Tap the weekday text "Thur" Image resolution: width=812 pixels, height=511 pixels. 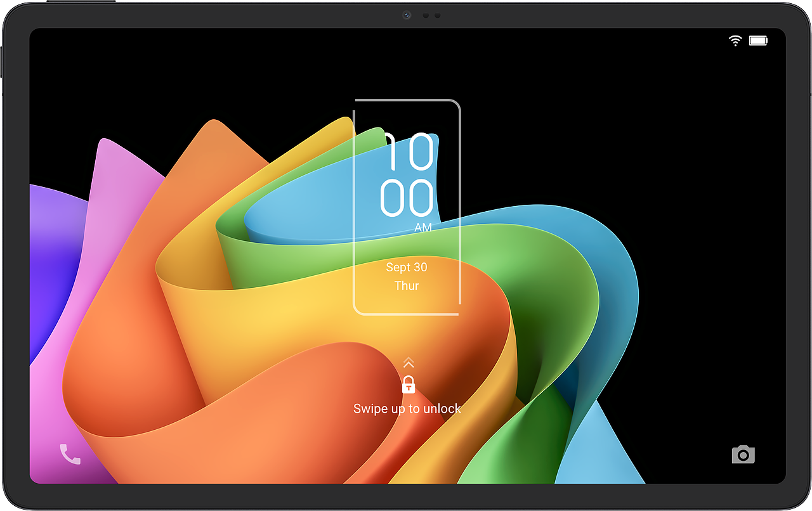coord(407,286)
